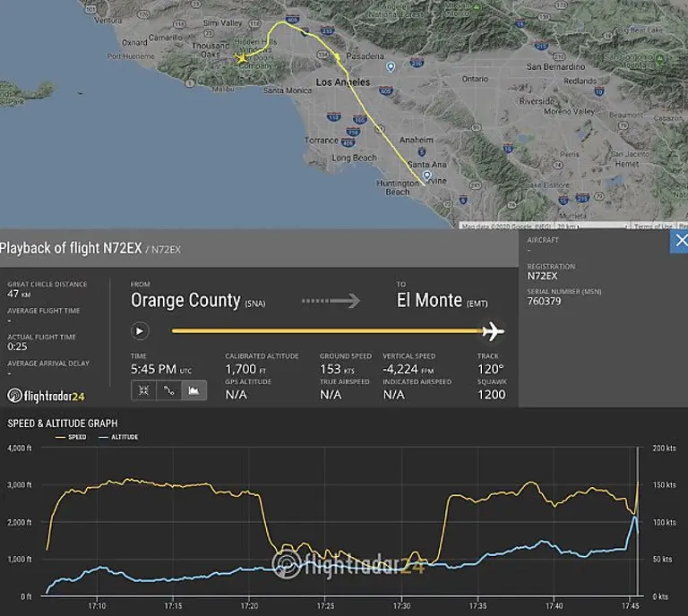Select the El Monte airport pin
688x616 pixels.
pos(391,67)
